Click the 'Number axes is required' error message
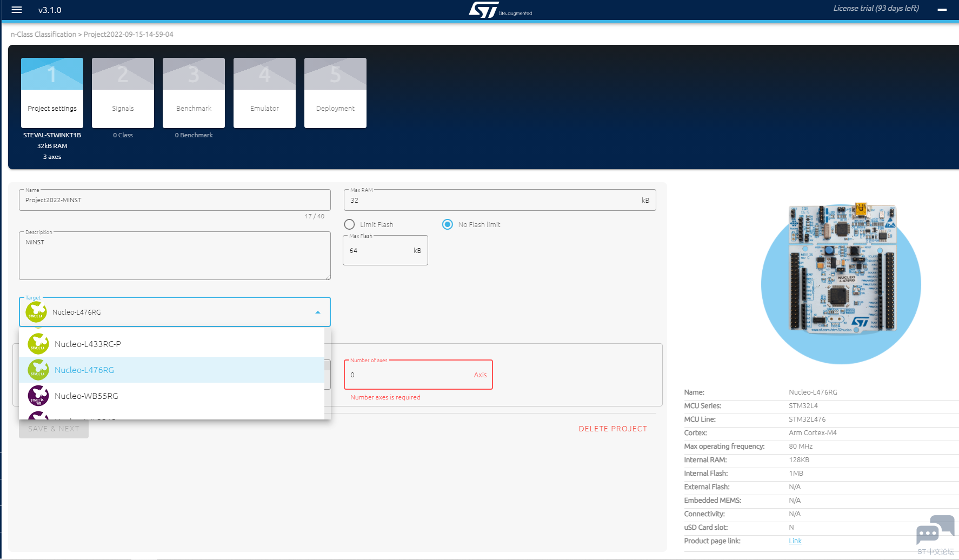This screenshot has height=560, width=959. pyautogui.click(x=385, y=397)
